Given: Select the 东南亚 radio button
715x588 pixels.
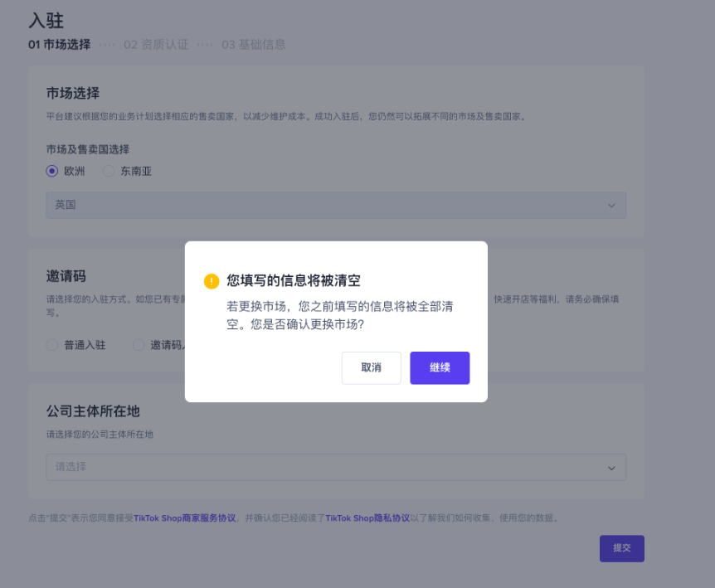Looking at the screenshot, I should pos(109,172).
